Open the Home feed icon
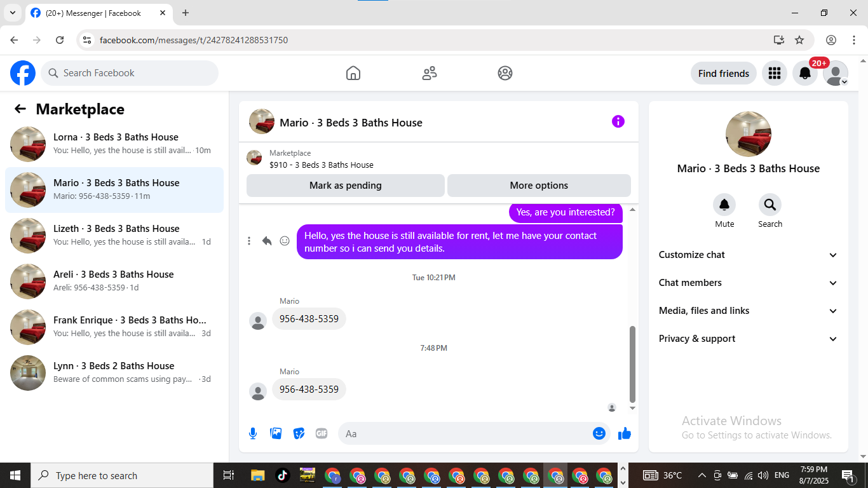The height and width of the screenshot is (488, 868). [353, 73]
